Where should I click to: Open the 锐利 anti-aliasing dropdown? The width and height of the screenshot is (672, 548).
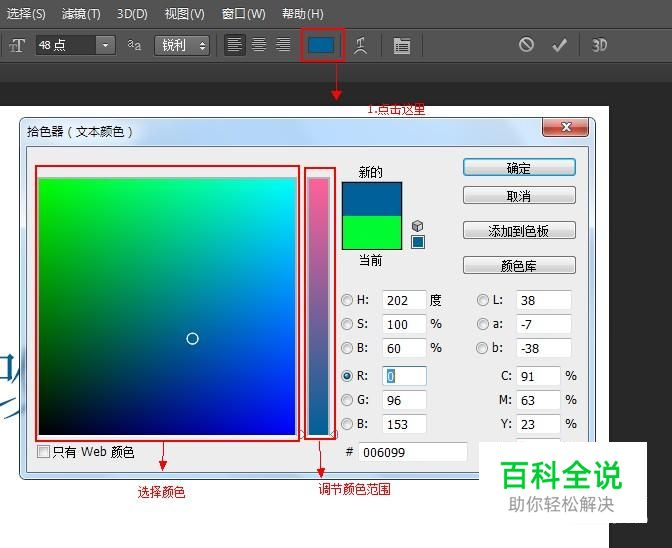click(x=182, y=45)
